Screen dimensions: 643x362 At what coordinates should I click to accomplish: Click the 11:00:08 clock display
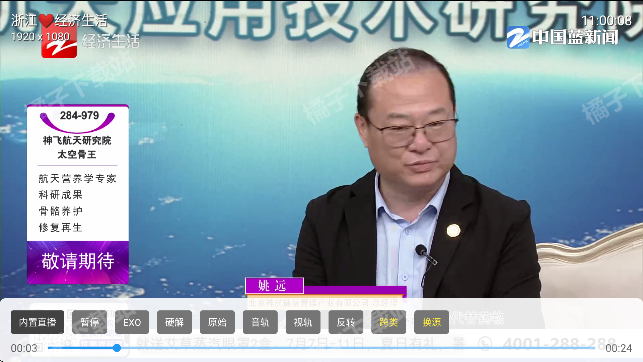pyautogui.click(x=607, y=20)
